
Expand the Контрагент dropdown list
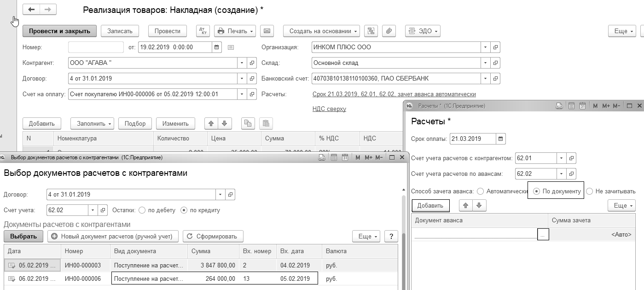(x=243, y=63)
